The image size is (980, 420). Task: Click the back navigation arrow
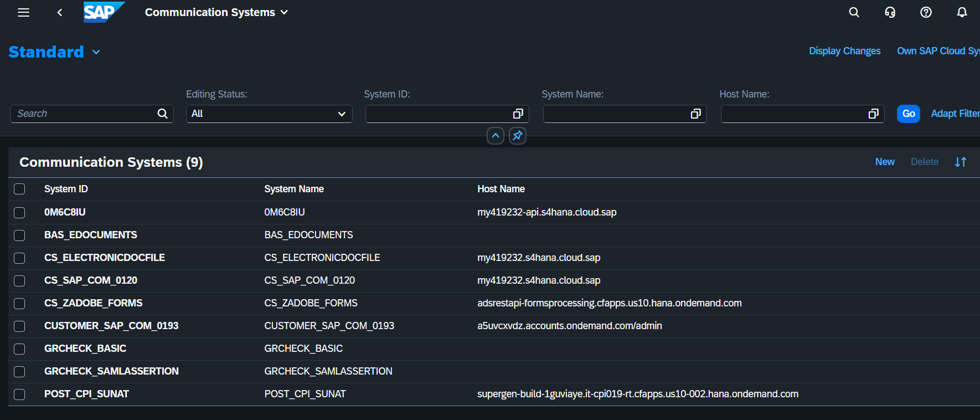point(60,12)
